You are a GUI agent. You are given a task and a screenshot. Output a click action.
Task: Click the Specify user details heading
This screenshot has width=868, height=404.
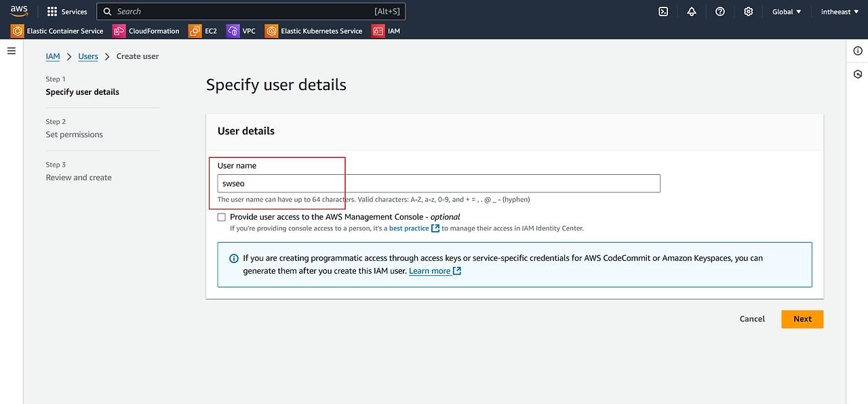276,85
